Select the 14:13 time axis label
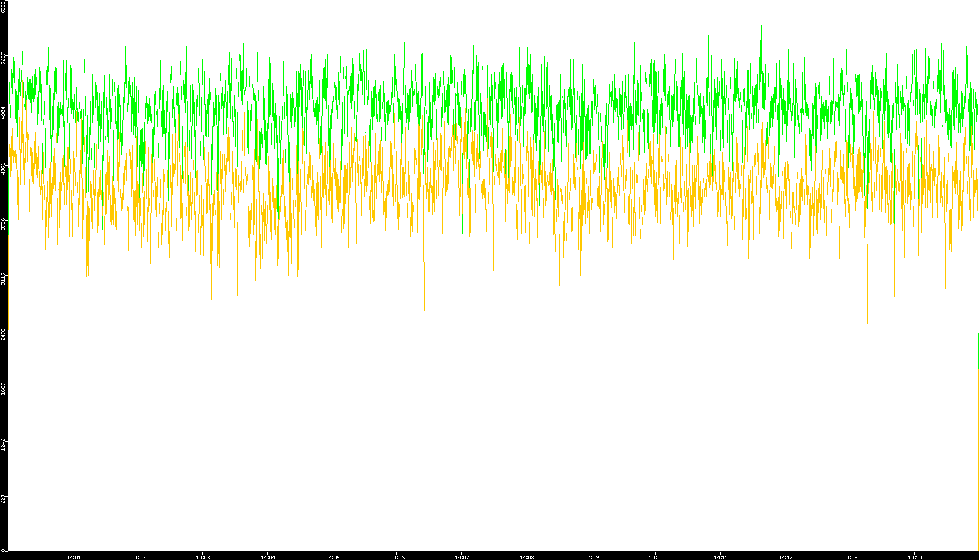This screenshot has width=979, height=560. pyautogui.click(x=850, y=557)
